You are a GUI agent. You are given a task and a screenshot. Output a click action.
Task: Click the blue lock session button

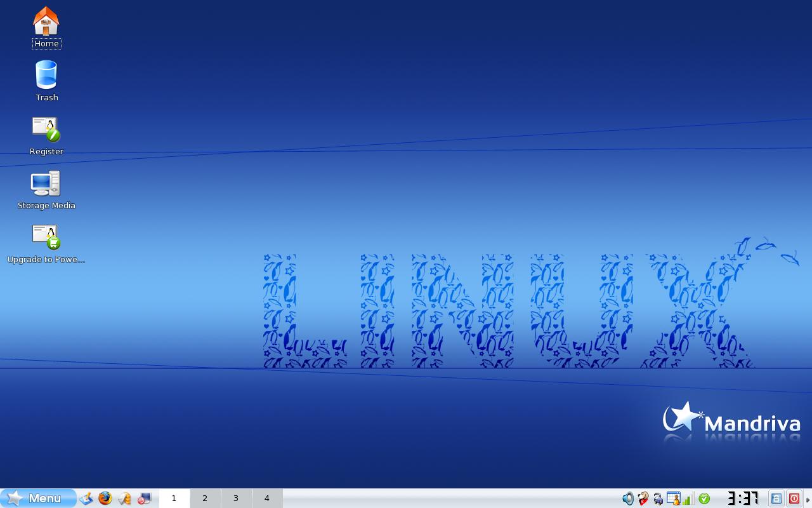tap(776, 498)
